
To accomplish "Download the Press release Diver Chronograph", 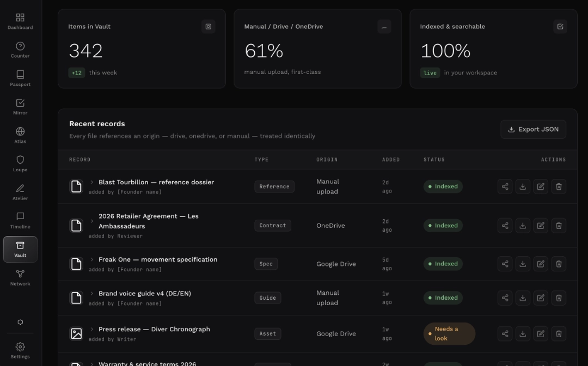I will pyautogui.click(x=523, y=334).
